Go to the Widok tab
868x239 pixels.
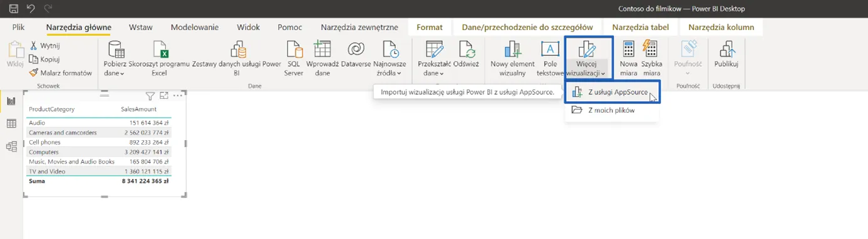coord(249,27)
